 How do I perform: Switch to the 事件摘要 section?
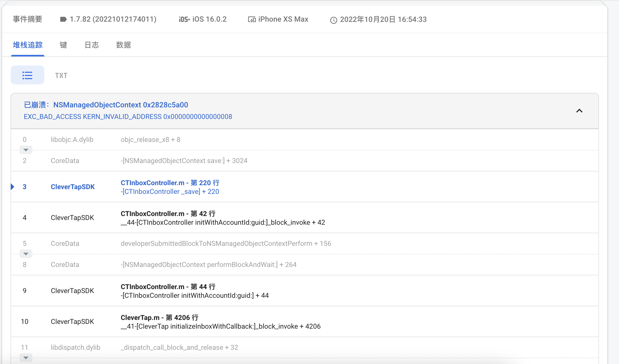click(x=27, y=19)
